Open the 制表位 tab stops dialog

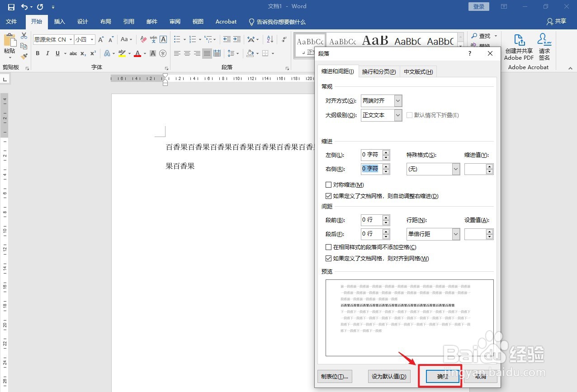pyautogui.click(x=335, y=377)
